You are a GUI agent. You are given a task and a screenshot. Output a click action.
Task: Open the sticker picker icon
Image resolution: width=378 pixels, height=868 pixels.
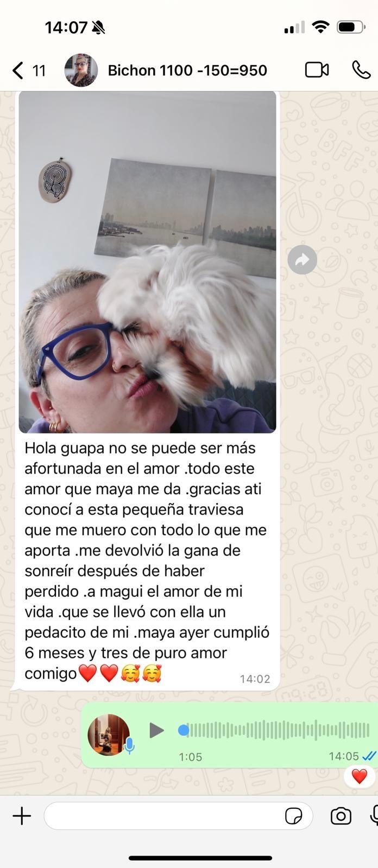[x=294, y=816]
